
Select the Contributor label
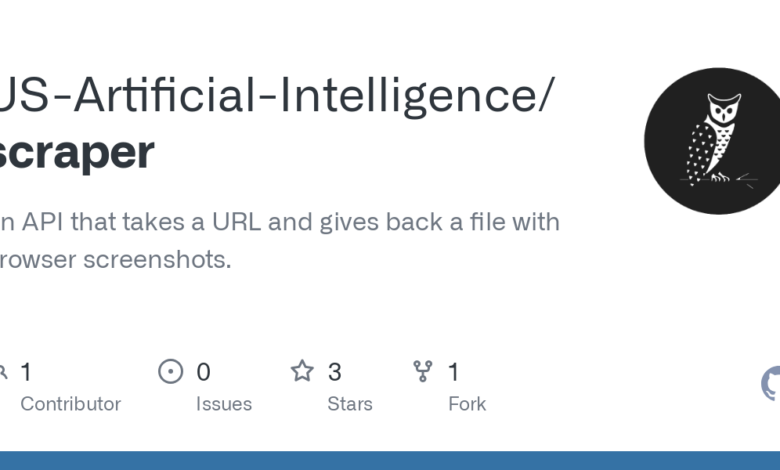pos(70,404)
